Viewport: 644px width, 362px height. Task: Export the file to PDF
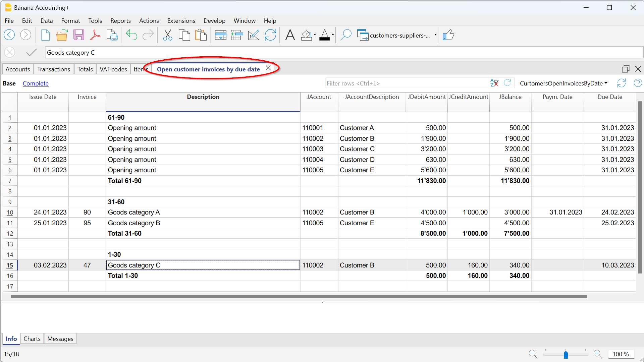click(x=95, y=35)
